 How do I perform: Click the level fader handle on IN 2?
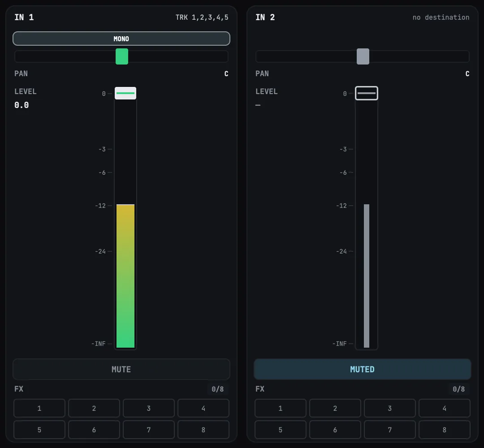pos(367,93)
